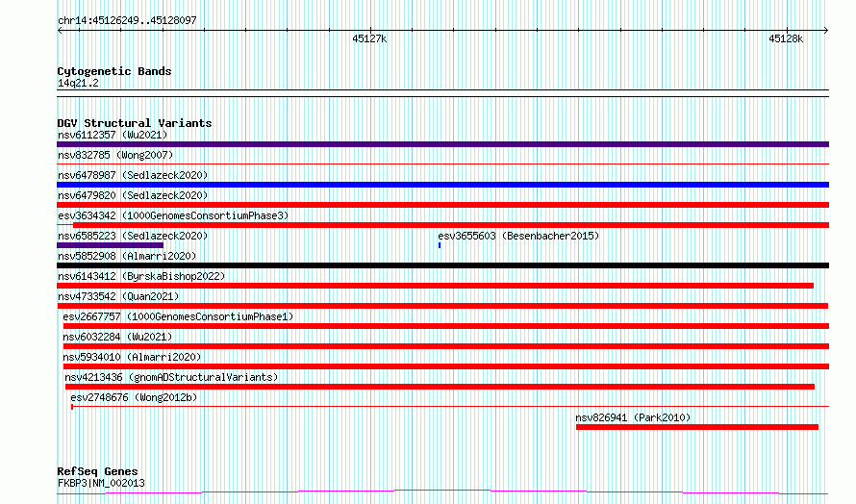Image resolution: width=856 pixels, height=504 pixels.
Task: Open esv2667757 (1000GenomesConsortiumPhase1) label
Action: 178,316
